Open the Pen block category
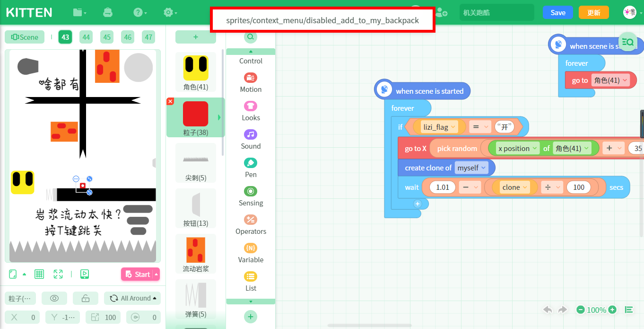644x329 pixels. [251, 168]
